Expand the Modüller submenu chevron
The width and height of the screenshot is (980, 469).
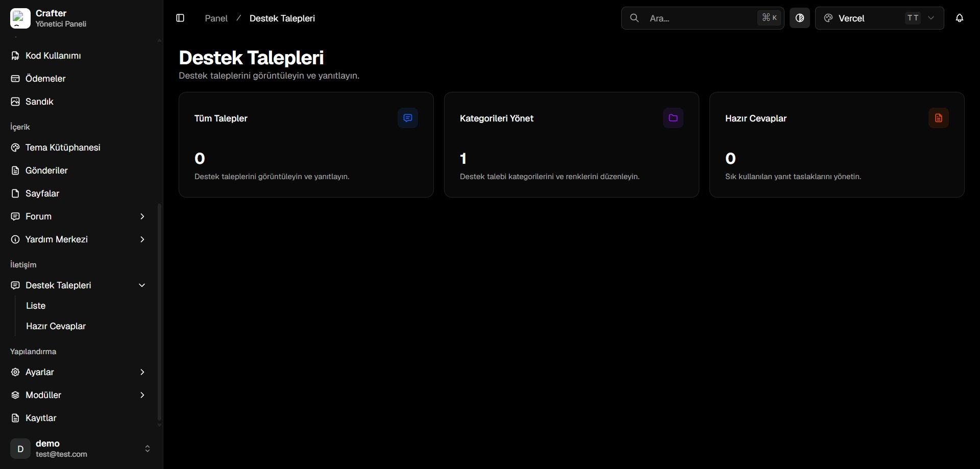point(142,395)
